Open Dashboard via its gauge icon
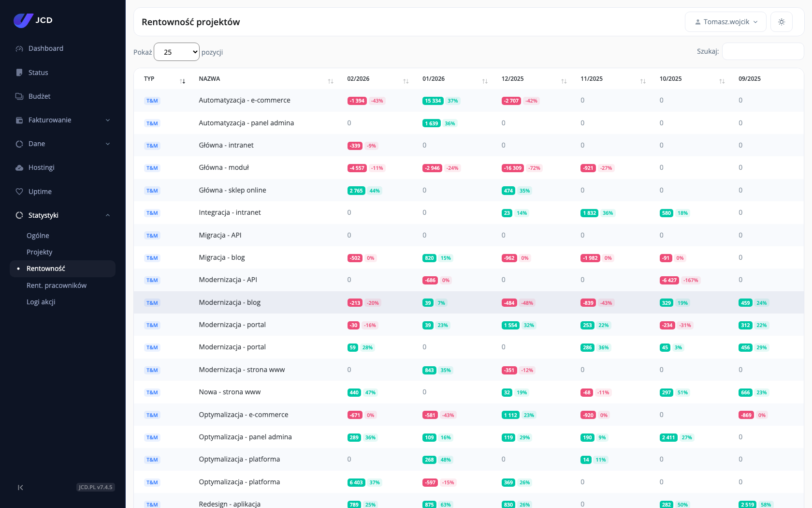812x508 pixels. tap(19, 48)
